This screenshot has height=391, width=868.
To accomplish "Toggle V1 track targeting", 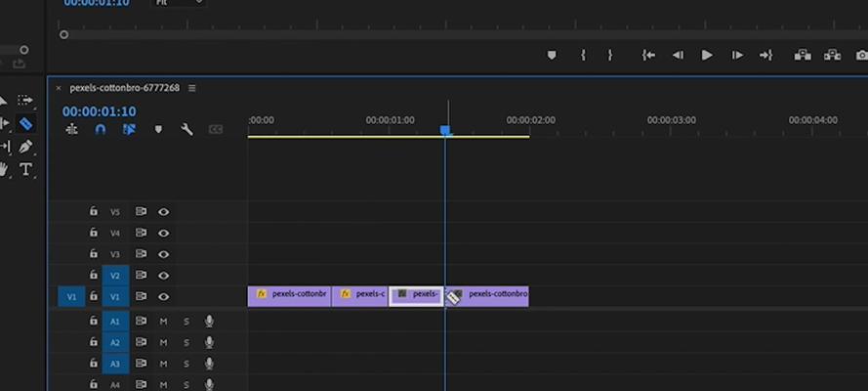I will 115,297.
